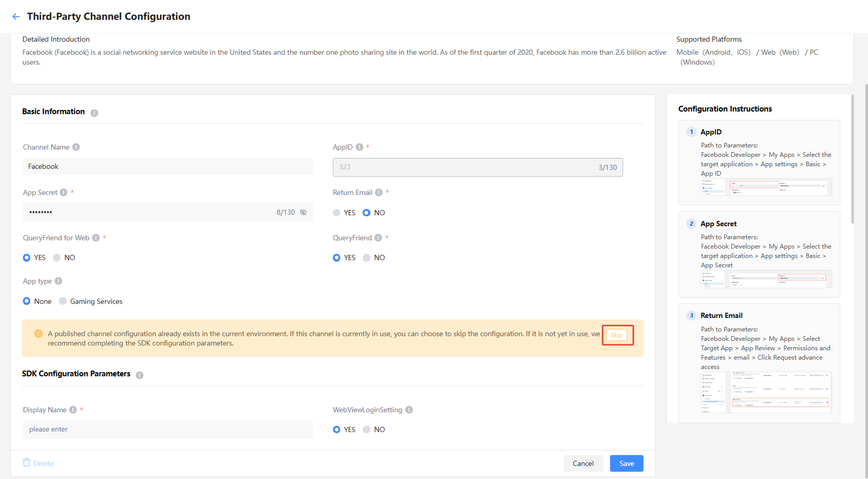Select NO for QueryFriend for Web
The width and height of the screenshot is (868, 479).
coord(57,257)
